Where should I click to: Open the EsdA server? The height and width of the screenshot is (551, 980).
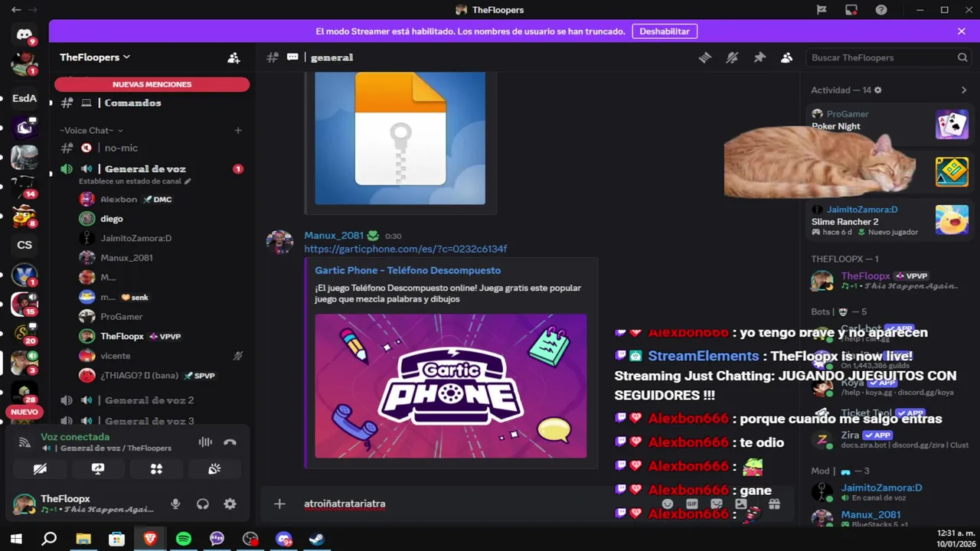click(24, 98)
